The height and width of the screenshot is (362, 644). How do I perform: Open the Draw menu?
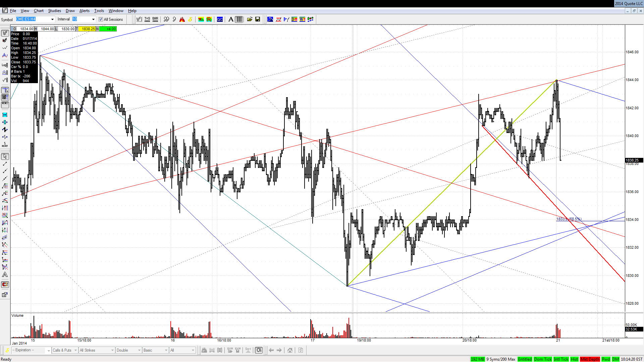pos(70,11)
